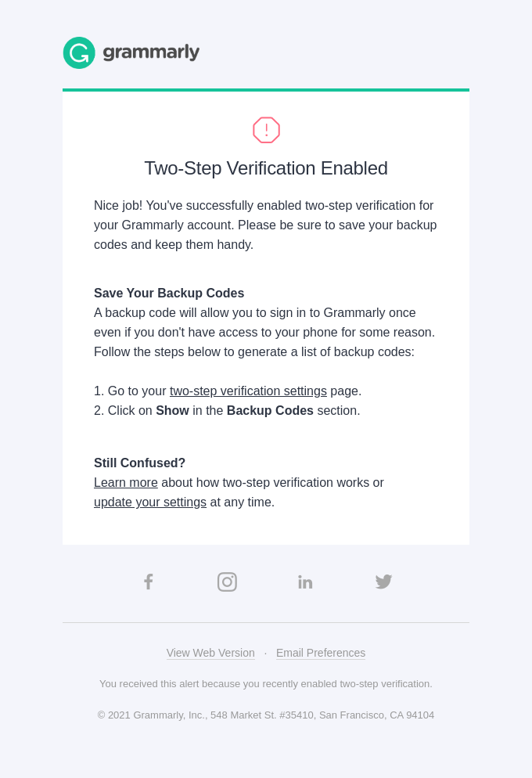Open Grammarly's Instagram icon
The width and height of the screenshot is (532, 778).
(x=227, y=582)
